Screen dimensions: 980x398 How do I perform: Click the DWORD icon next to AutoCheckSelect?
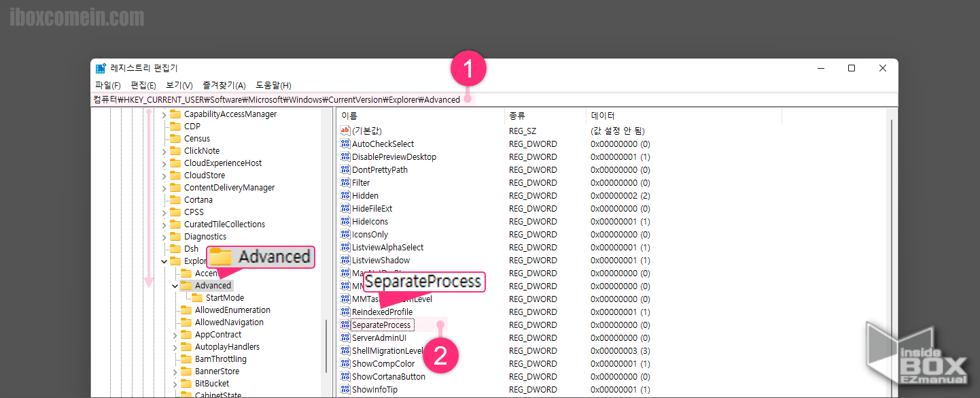(x=345, y=144)
